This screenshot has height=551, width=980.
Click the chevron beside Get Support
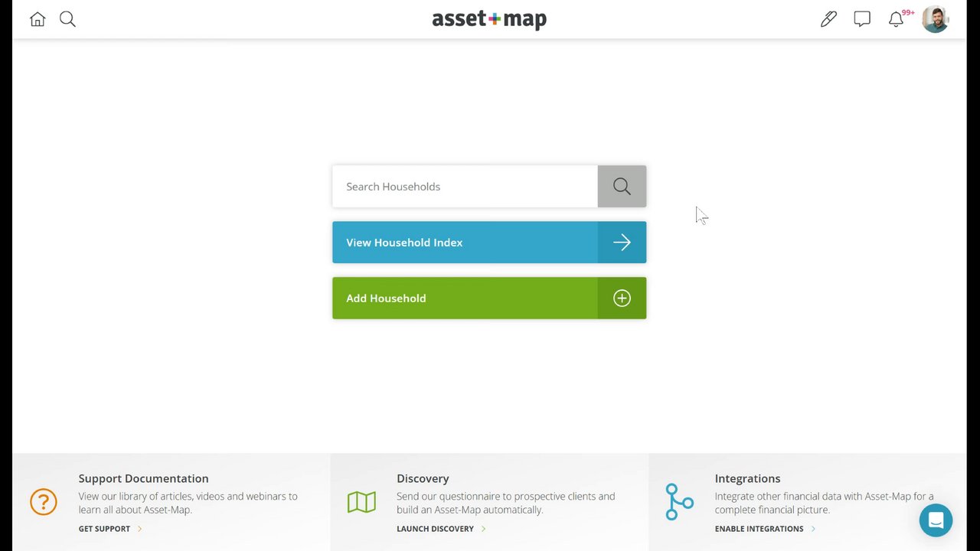[139, 529]
